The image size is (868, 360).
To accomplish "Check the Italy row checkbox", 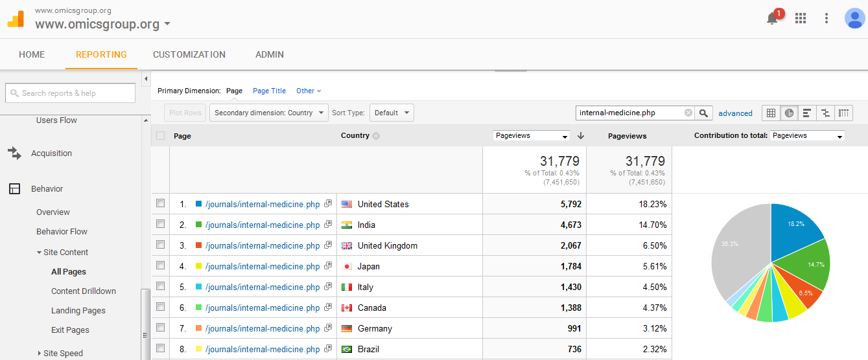I will point(160,286).
